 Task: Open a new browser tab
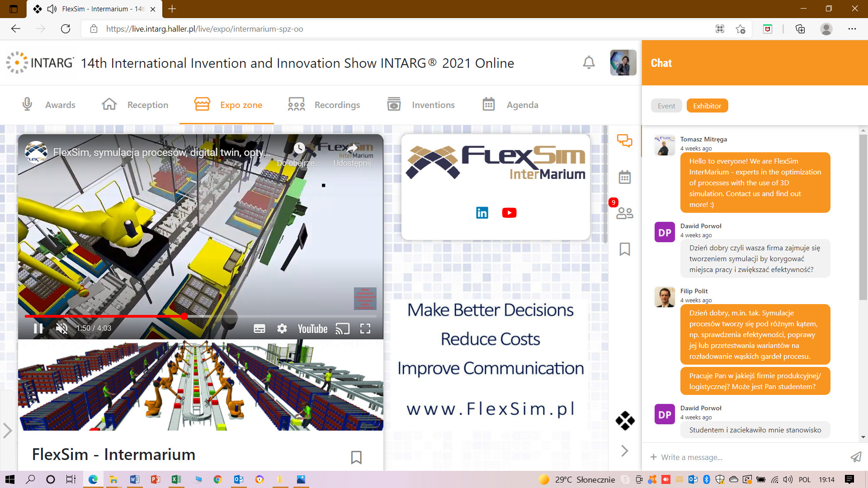pyautogui.click(x=172, y=9)
